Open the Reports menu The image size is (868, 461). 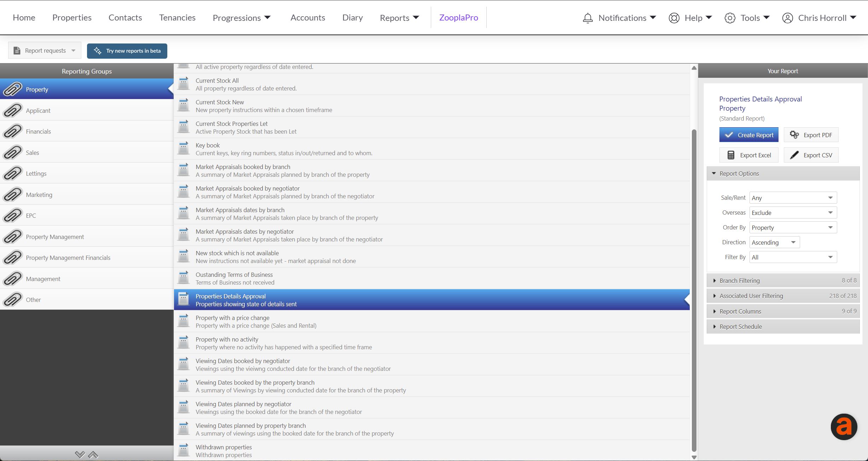399,18
